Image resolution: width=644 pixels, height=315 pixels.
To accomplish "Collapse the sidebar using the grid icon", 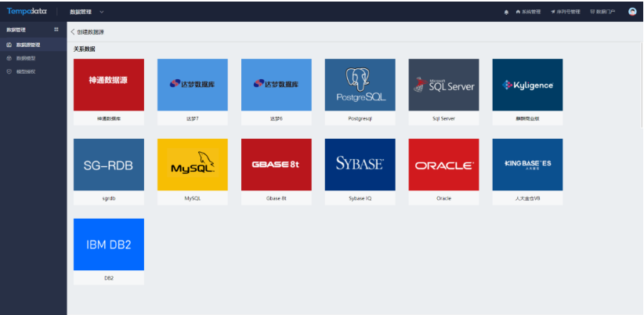I will [x=56, y=30].
